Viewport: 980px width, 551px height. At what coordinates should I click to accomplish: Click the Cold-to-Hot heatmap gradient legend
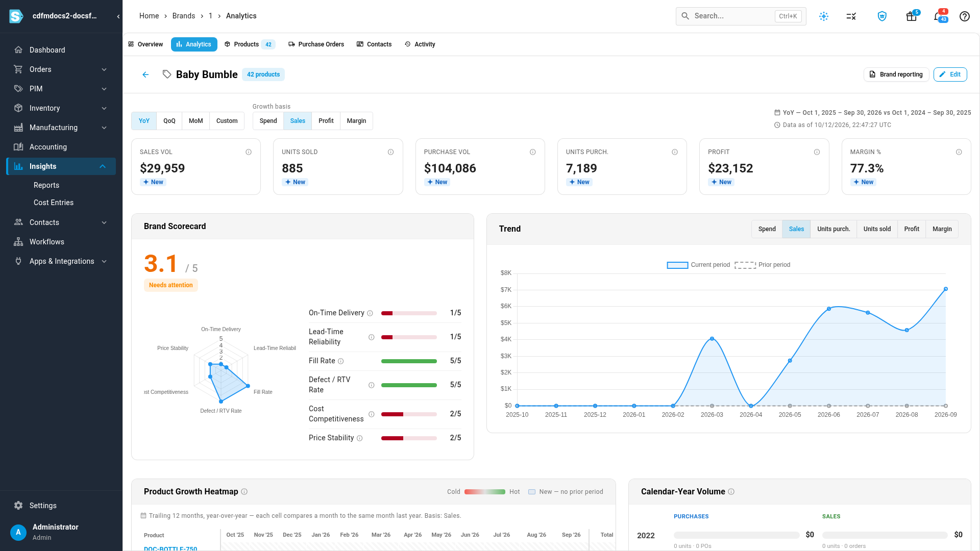(484, 492)
